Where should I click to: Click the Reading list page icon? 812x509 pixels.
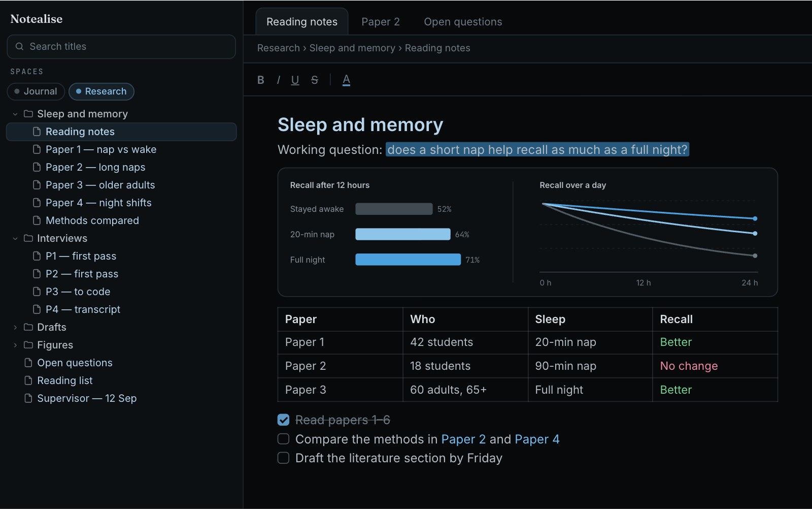click(x=28, y=380)
